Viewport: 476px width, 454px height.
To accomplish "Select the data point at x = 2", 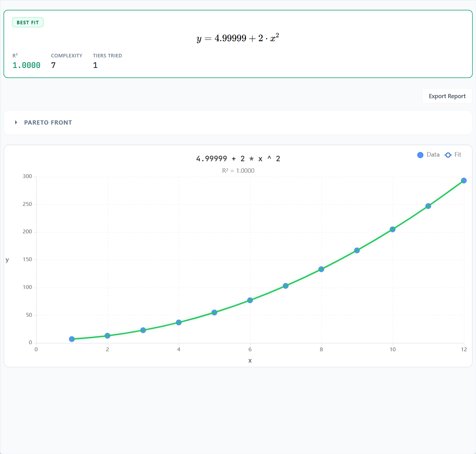I will pyautogui.click(x=107, y=336).
